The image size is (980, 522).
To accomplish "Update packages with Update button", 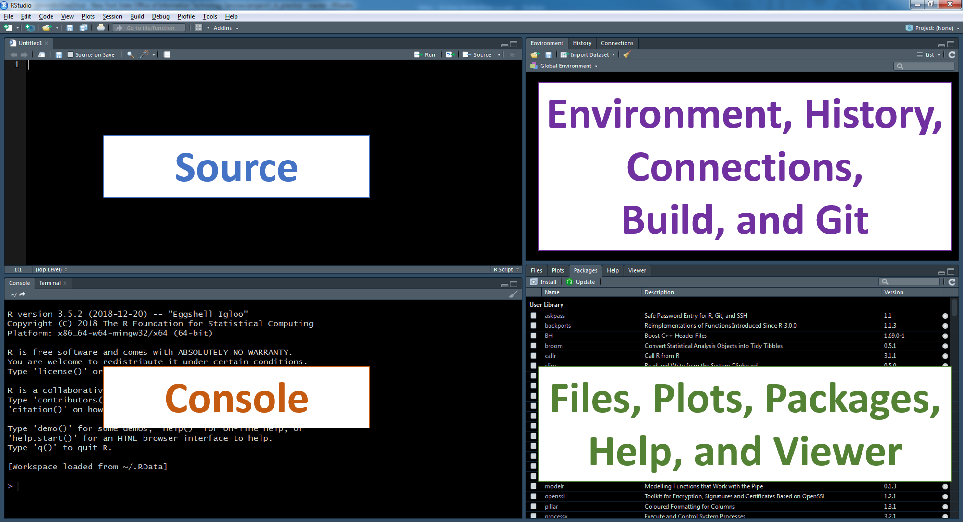I will [580, 282].
